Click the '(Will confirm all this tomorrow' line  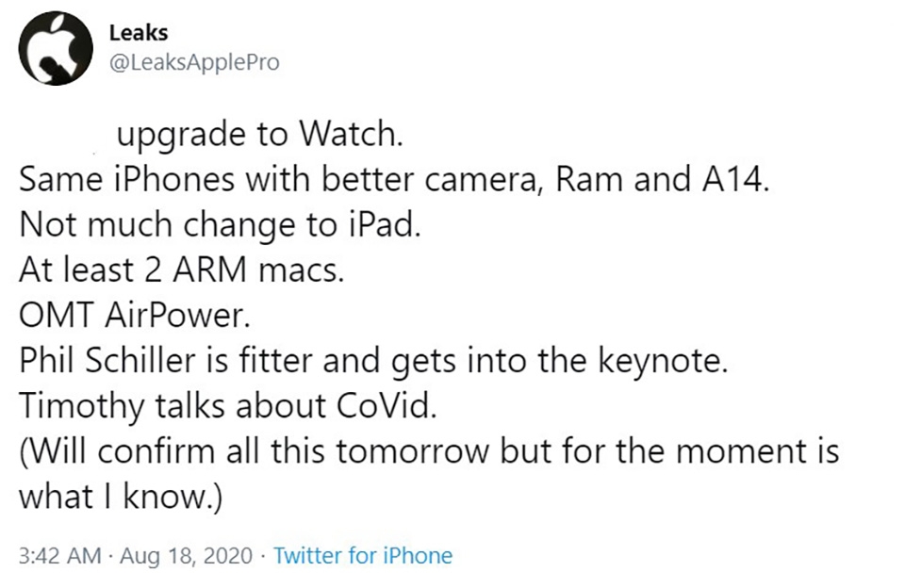click(429, 451)
